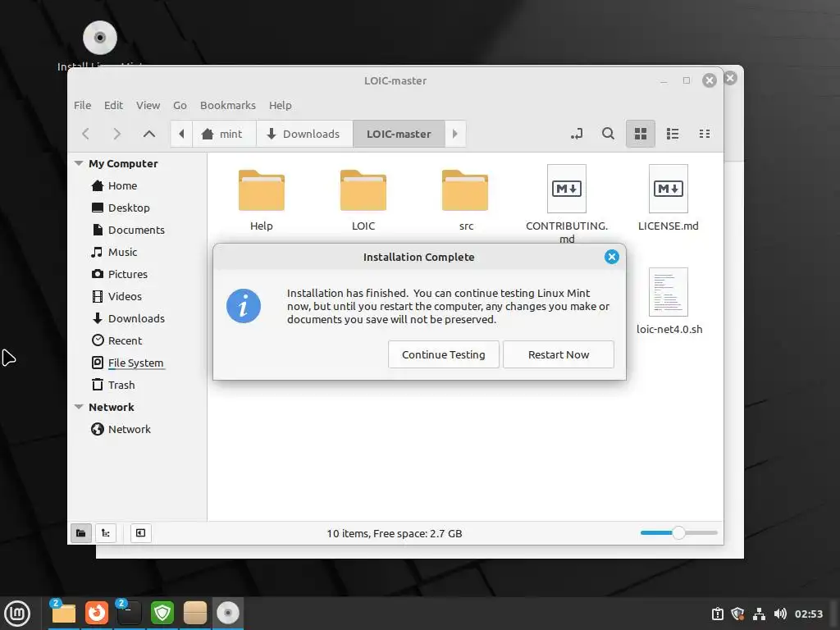Select the LICENSE.md file
This screenshot has width=840, height=630.
(x=668, y=199)
